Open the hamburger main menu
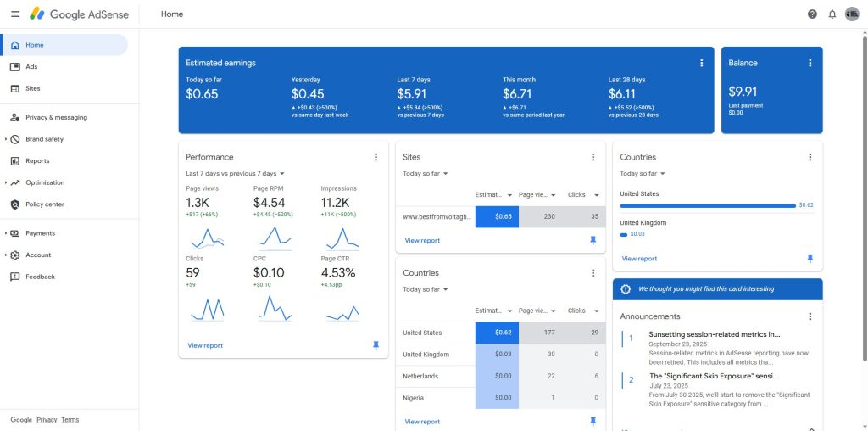 14,14
